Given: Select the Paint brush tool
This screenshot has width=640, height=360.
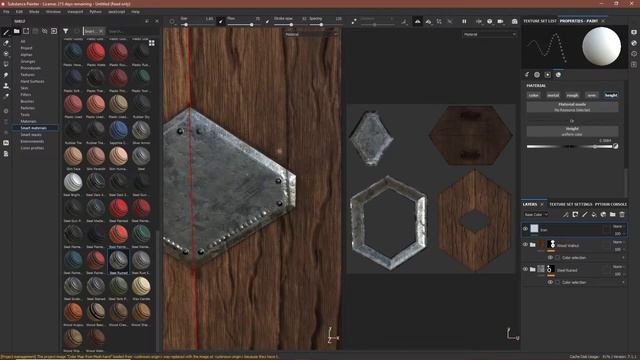Looking at the screenshot, I should coord(6,31).
